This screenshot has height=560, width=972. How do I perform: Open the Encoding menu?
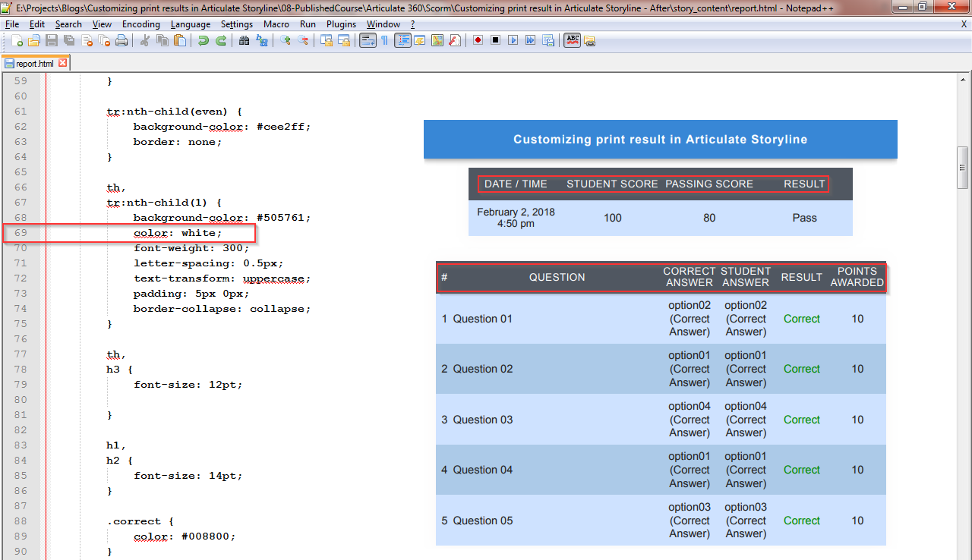141,24
